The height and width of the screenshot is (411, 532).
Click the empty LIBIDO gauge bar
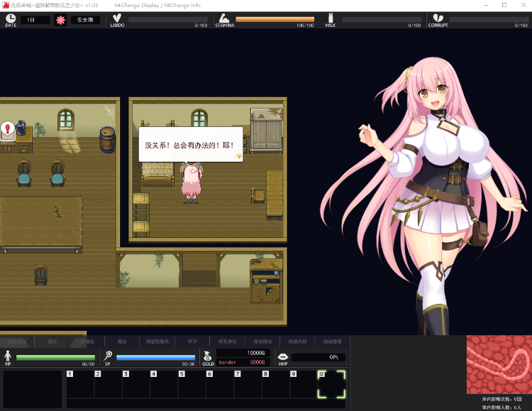(168, 19)
